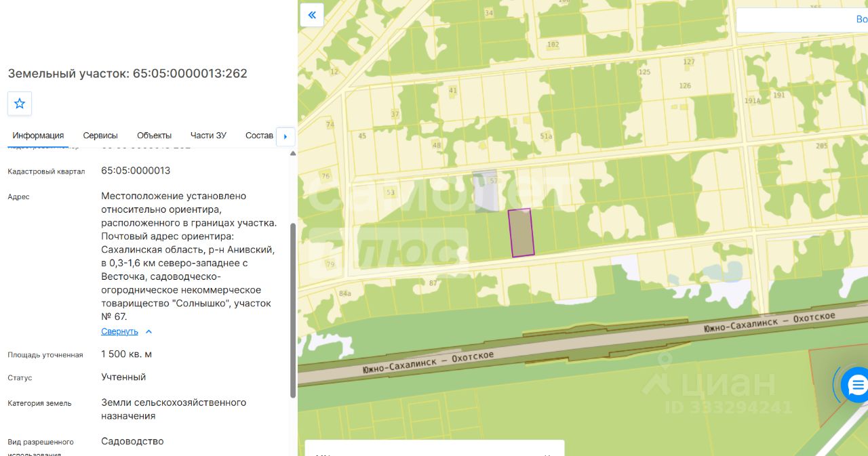Click map parcel labeled 191А
The image size is (868, 456).
pyautogui.click(x=752, y=100)
